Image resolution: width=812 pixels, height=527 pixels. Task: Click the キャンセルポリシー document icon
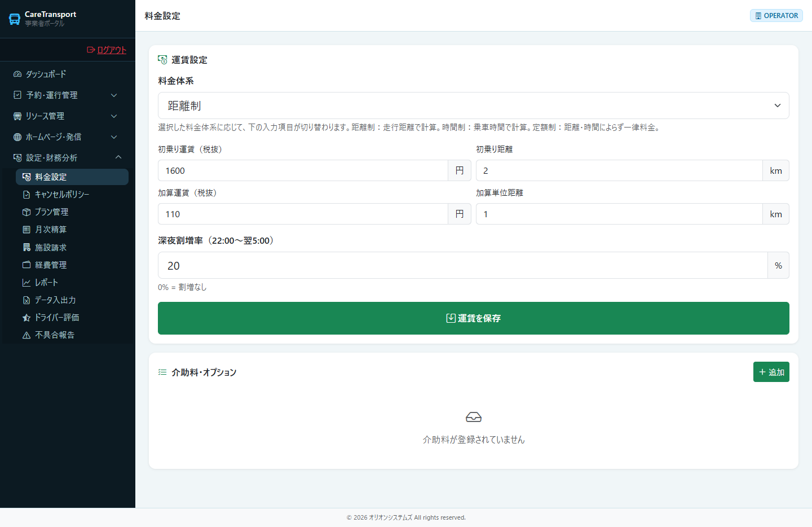[27, 195]
